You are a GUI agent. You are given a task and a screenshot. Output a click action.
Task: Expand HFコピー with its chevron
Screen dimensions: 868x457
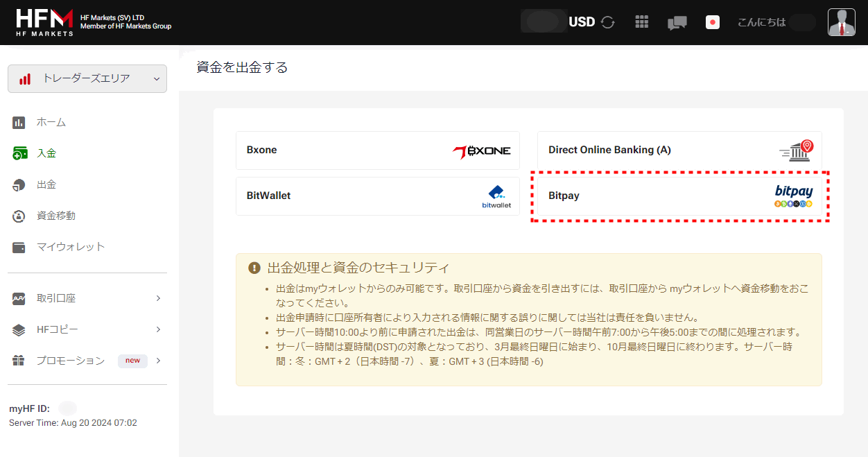[x=158, y=329]
